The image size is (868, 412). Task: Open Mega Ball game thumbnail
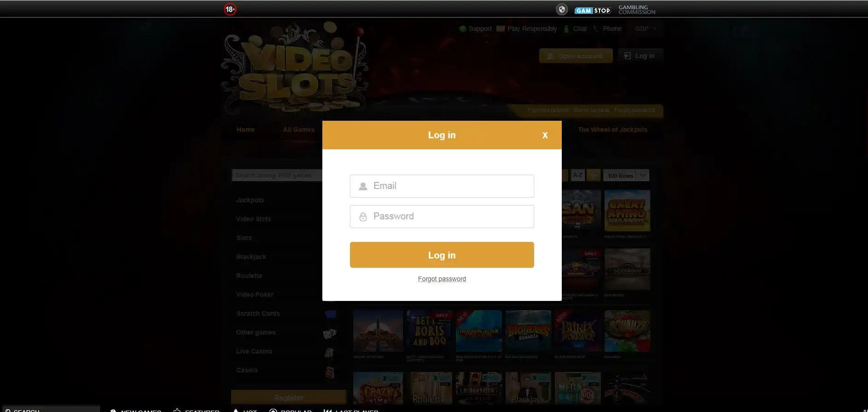(578, 388)
